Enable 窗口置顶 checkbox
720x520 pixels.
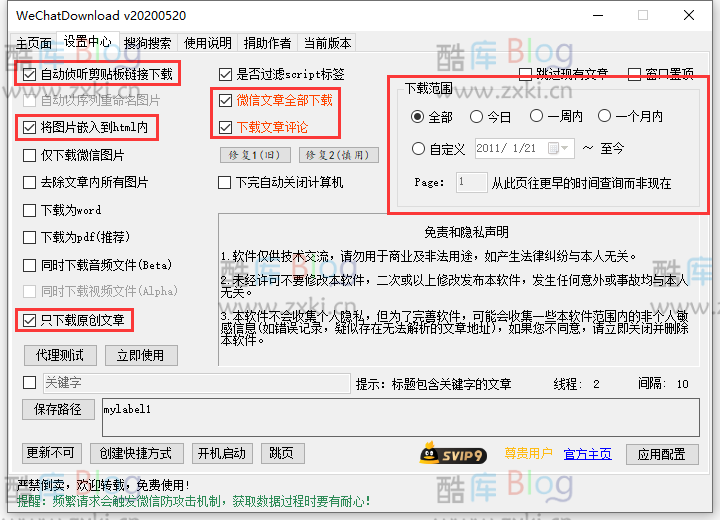634,74
